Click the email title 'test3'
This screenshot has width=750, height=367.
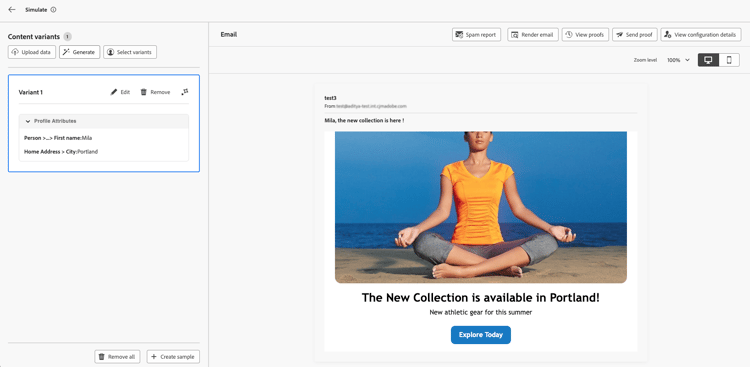pyautogui.click(x=331, y=98)
